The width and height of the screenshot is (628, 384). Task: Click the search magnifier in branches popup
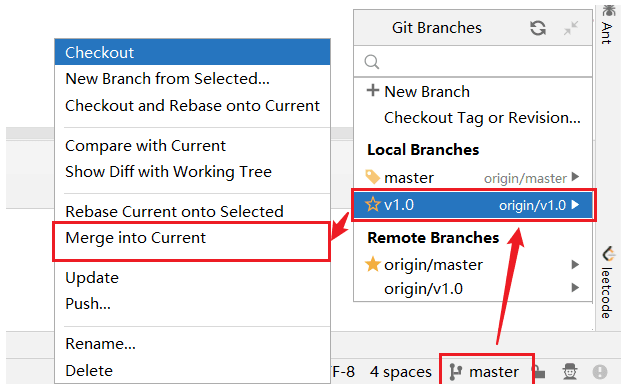tap(371, 62)
